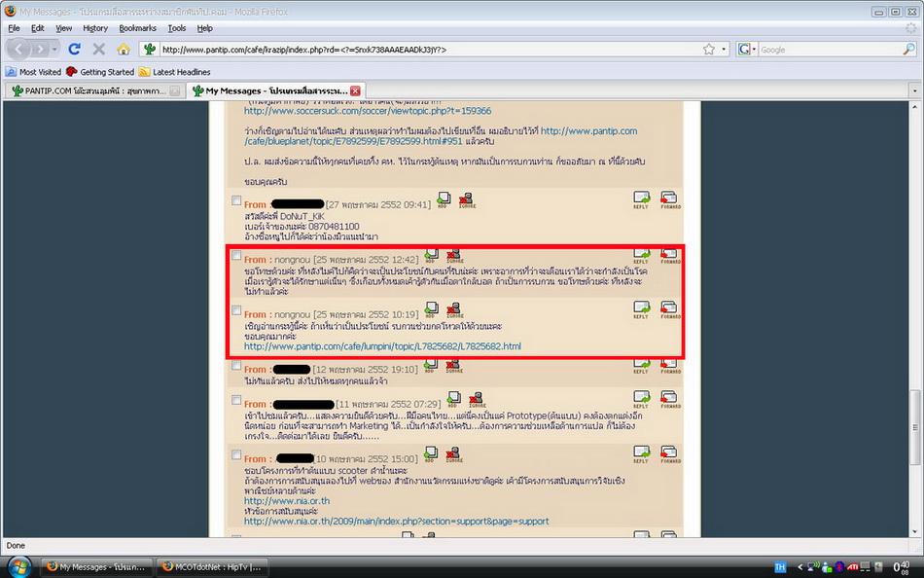Open back/forward history dropdown arrow

pos(54,50)
